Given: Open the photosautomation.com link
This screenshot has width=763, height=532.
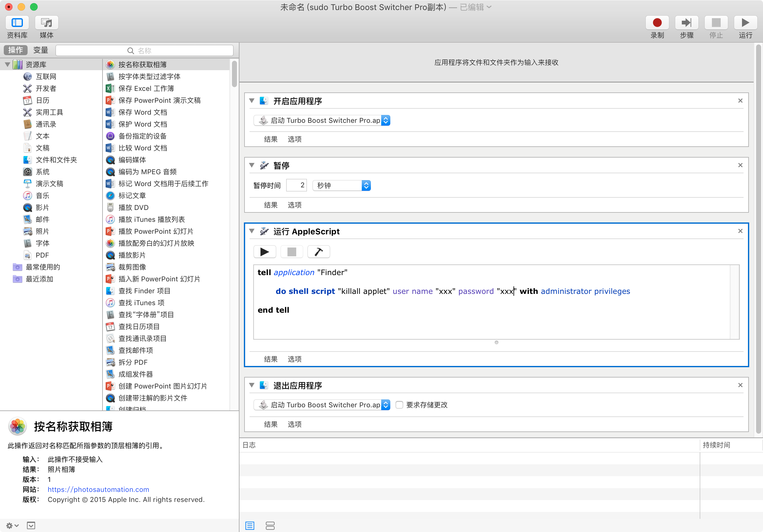Looking at the screenshot, I should [x=98, y=489].
